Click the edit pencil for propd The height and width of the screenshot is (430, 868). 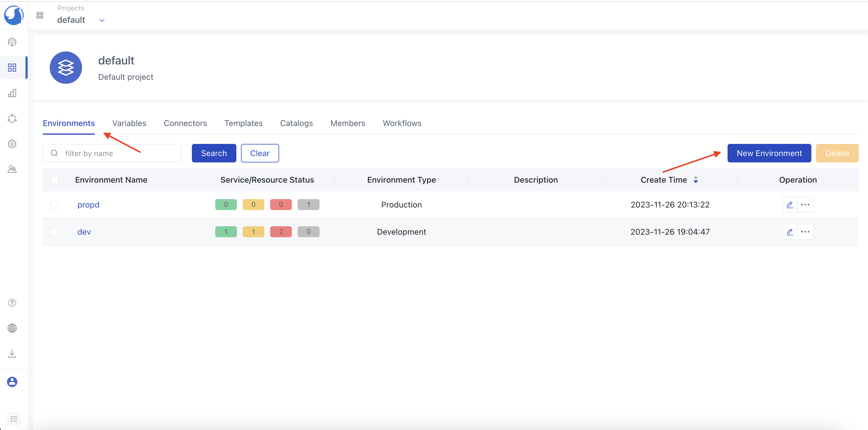tap(789, 205)
